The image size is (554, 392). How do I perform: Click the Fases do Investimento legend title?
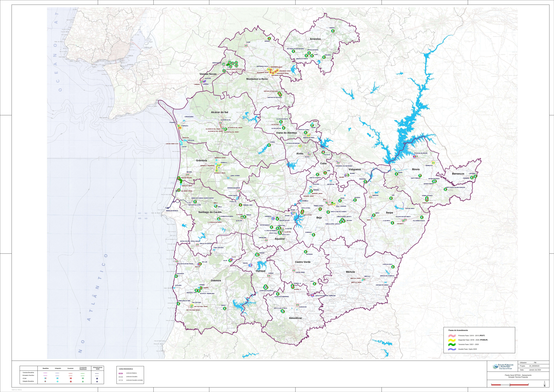pyautogui.click(x=458, y=330)
